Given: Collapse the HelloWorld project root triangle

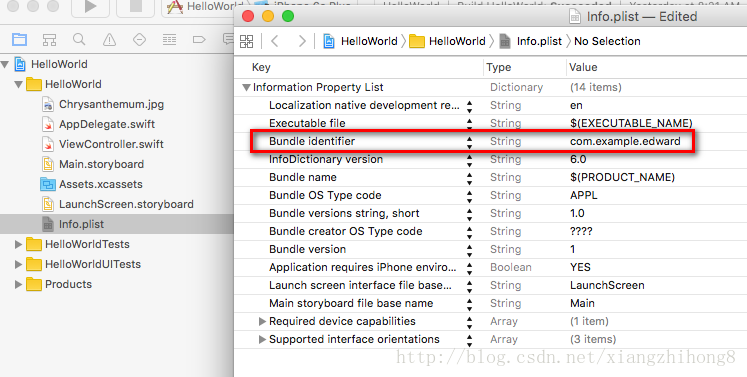Looking at the screenshot, I should point(5,64).
